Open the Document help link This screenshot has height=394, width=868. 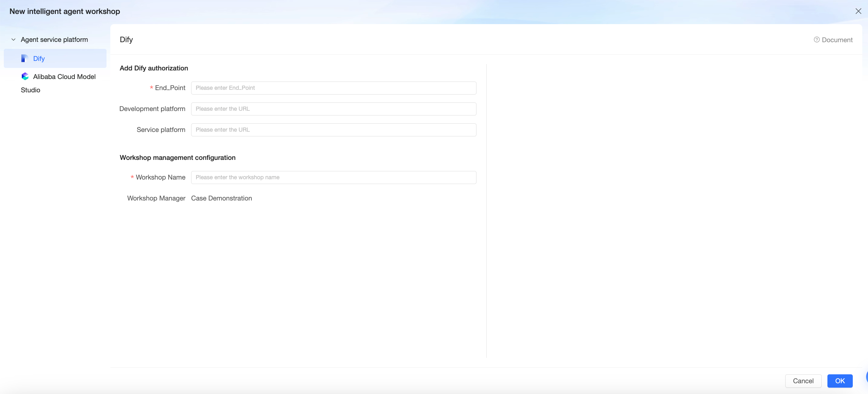[833, 40]
